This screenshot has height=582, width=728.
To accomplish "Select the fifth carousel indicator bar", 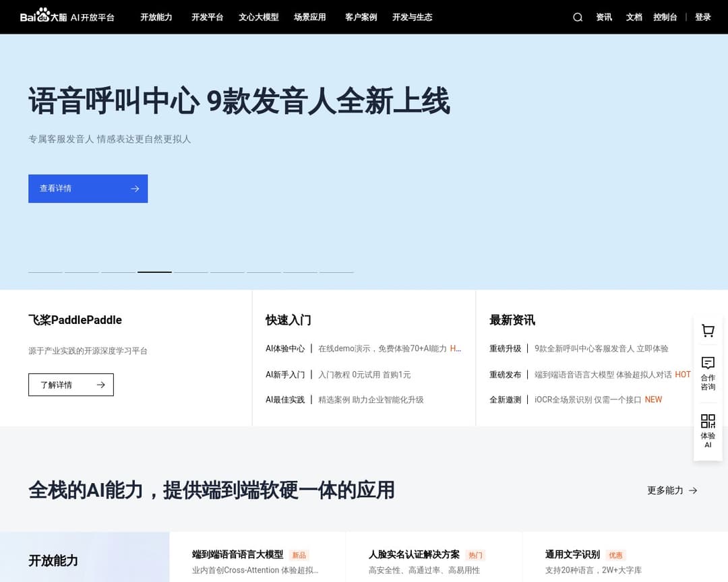I will pos(191,272).
